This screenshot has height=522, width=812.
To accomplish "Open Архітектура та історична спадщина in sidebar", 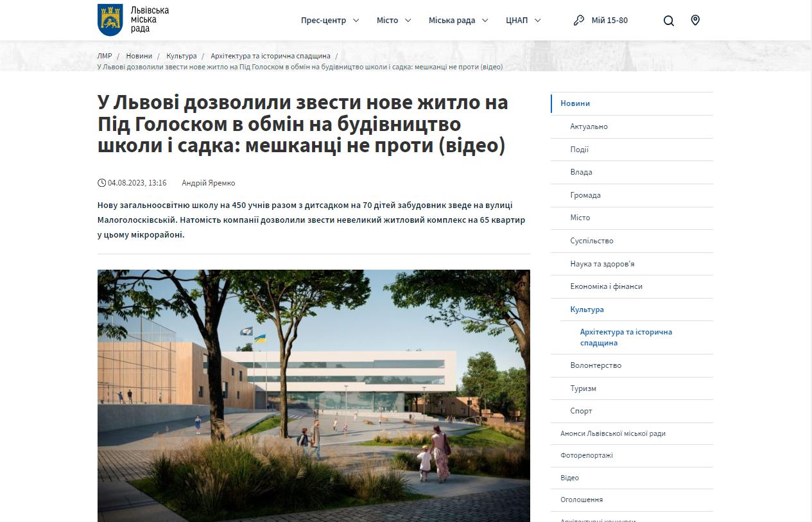I will [x=626, y=337].
